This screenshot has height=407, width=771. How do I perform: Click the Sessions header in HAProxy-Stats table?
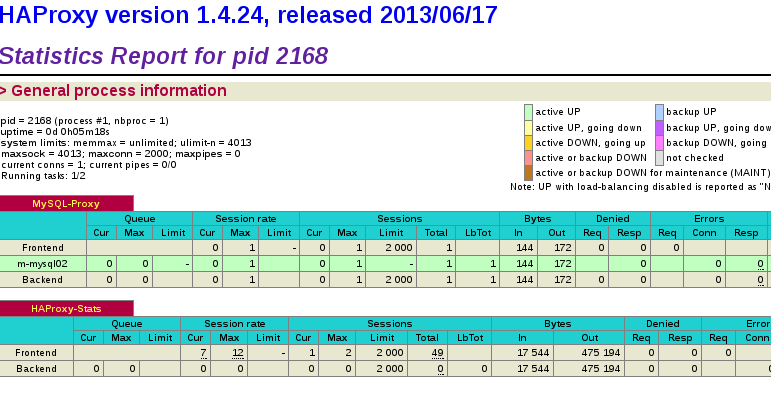(389, 324)
